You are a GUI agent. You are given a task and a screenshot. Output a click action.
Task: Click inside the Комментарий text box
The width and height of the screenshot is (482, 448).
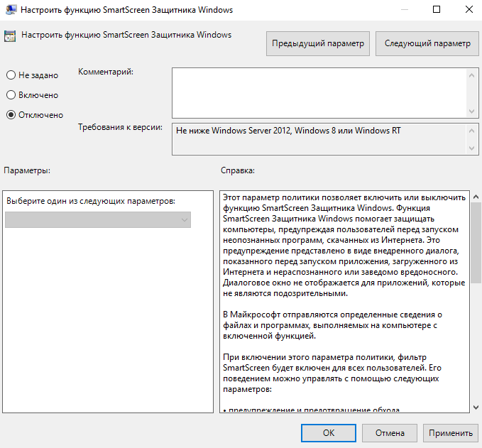(x=319, y=93)
